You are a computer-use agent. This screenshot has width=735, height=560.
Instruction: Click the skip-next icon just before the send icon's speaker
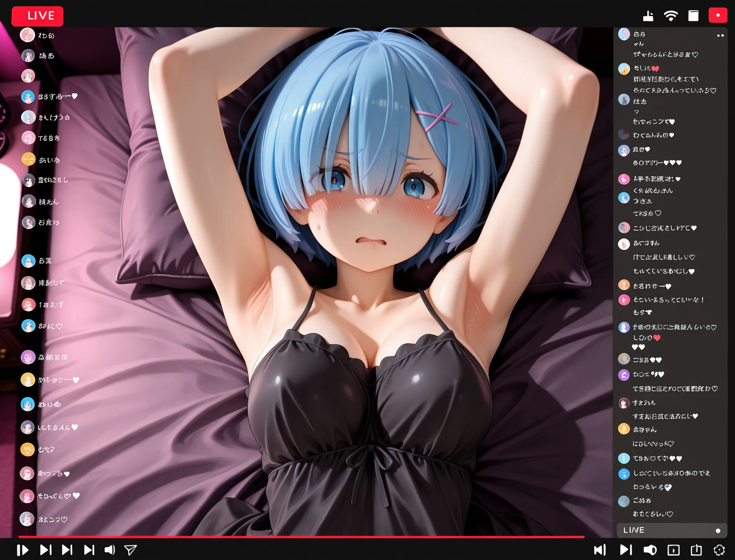[x=89, y=550]
